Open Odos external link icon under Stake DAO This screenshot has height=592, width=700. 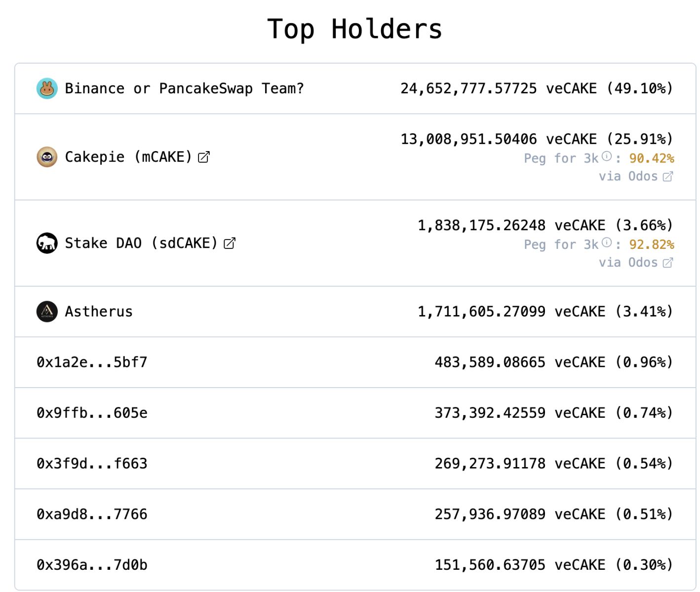[x=668, y=263]
